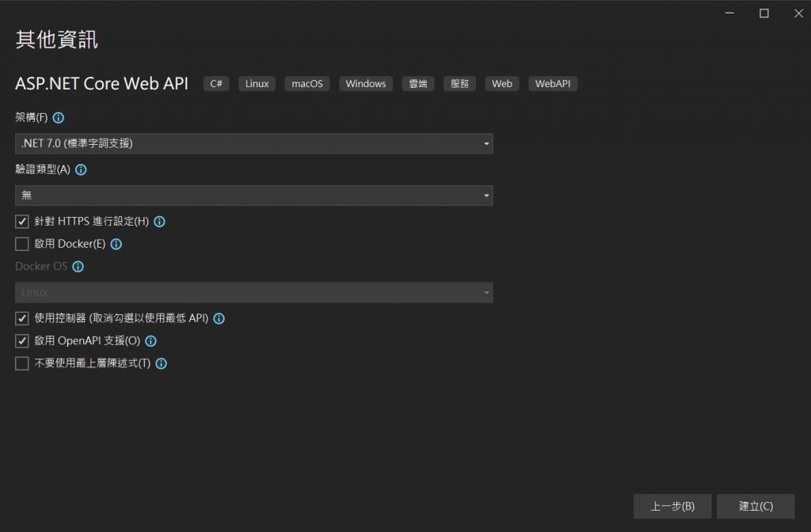
Task: Minimize the dialog window
Action: point(729,13)
